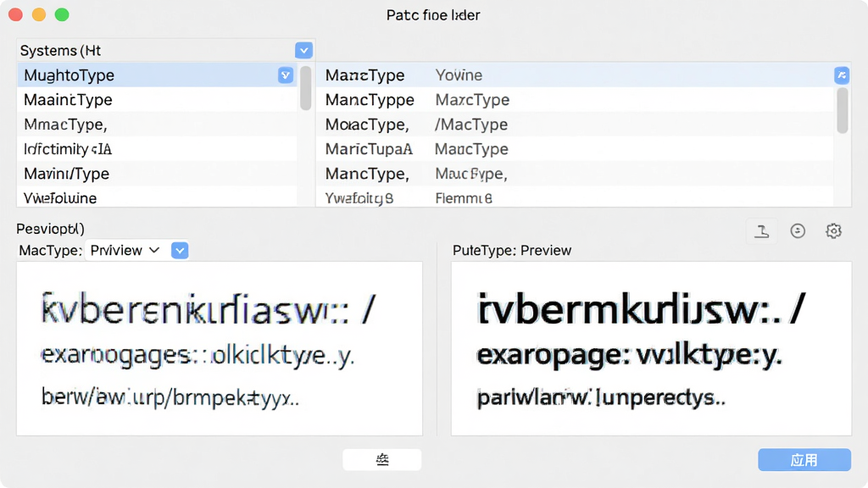Select the Yweifoluine list row
868x488 pixels.
tap(157, 197)
